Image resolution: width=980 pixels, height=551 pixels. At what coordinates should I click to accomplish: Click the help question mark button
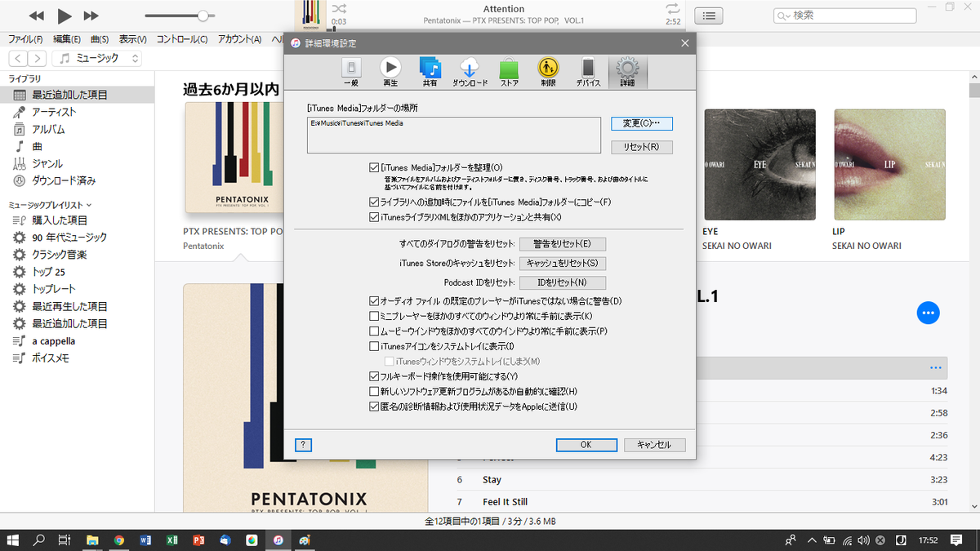tap(303, 445)
